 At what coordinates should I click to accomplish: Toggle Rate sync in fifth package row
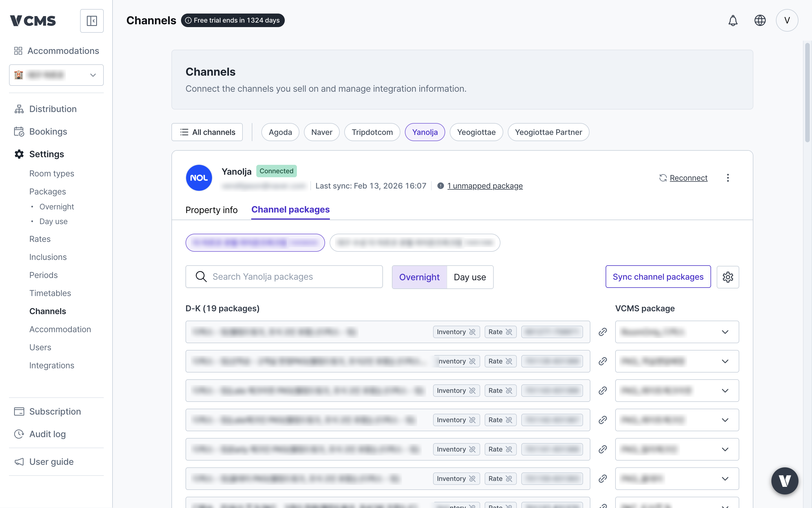tap(500, 449)
